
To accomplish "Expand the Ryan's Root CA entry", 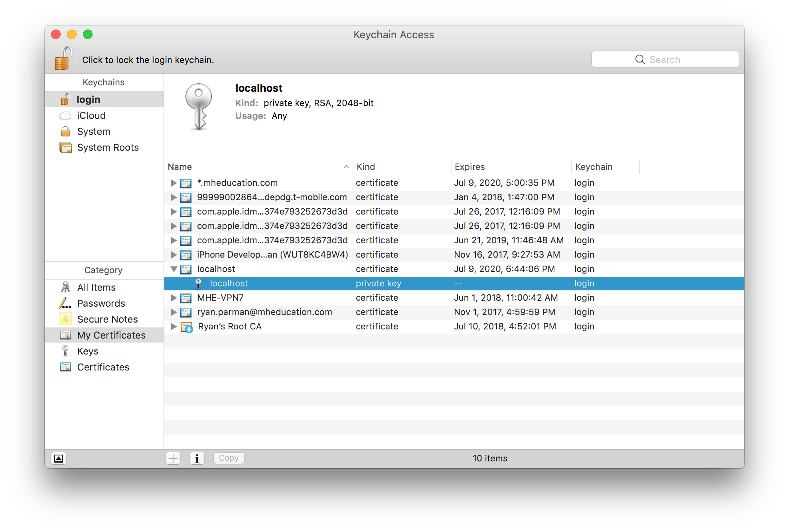I will pos(174,326).
